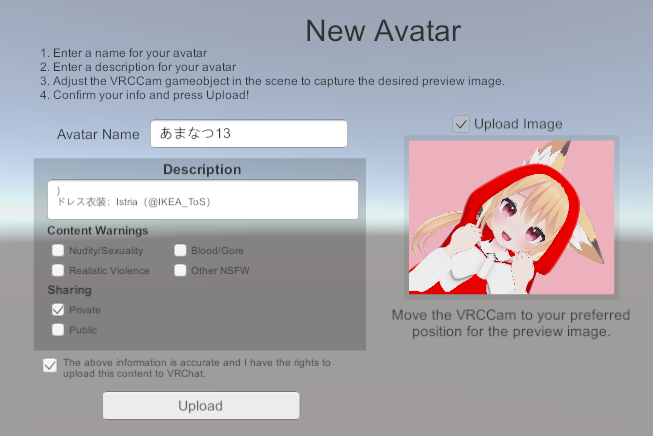653x436 pixels.
Task: Click the Description section heading
Action: point(202,169)
